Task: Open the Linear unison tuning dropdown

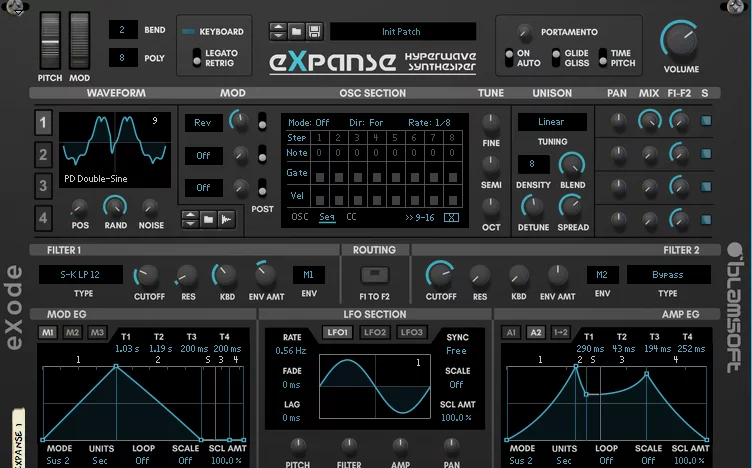Action: 552,122
